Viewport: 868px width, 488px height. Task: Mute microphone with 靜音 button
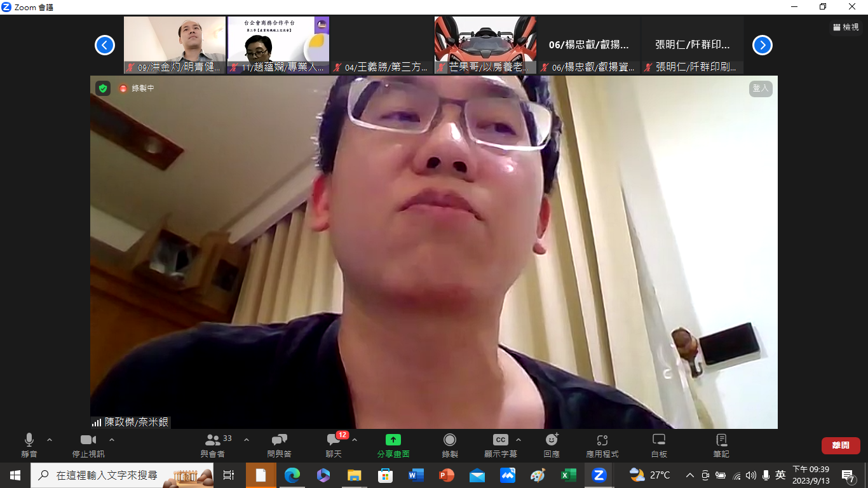(29, 445)
